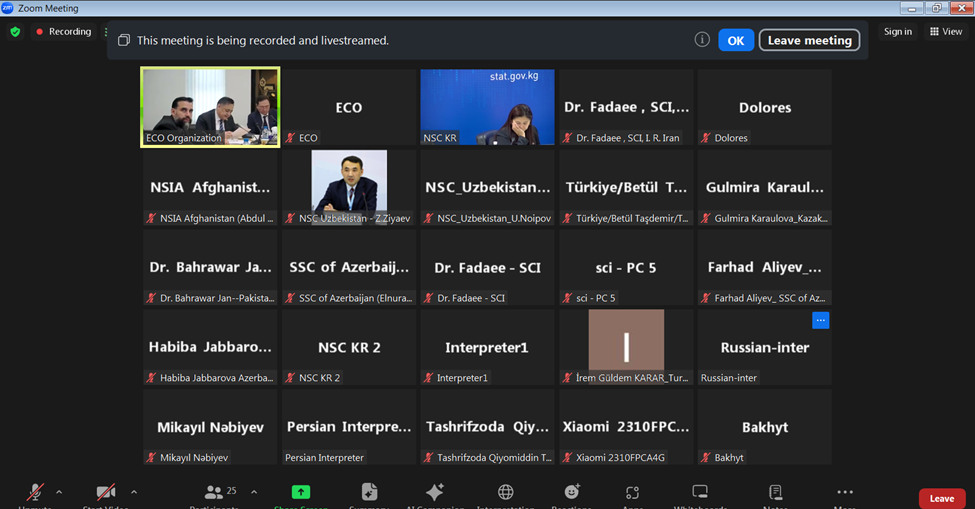Open the AI Companion sparkle icon
975x509 pixels.
[x=435, y=492]
